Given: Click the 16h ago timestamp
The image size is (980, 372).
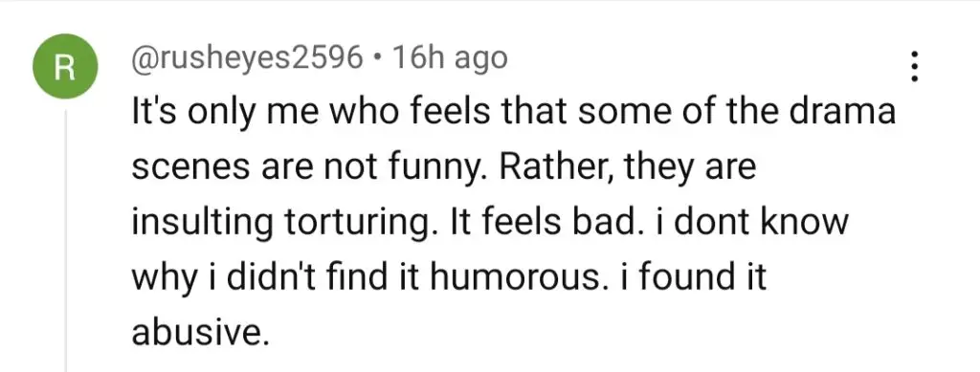Looking at the screenshot, I should (452, 58).
